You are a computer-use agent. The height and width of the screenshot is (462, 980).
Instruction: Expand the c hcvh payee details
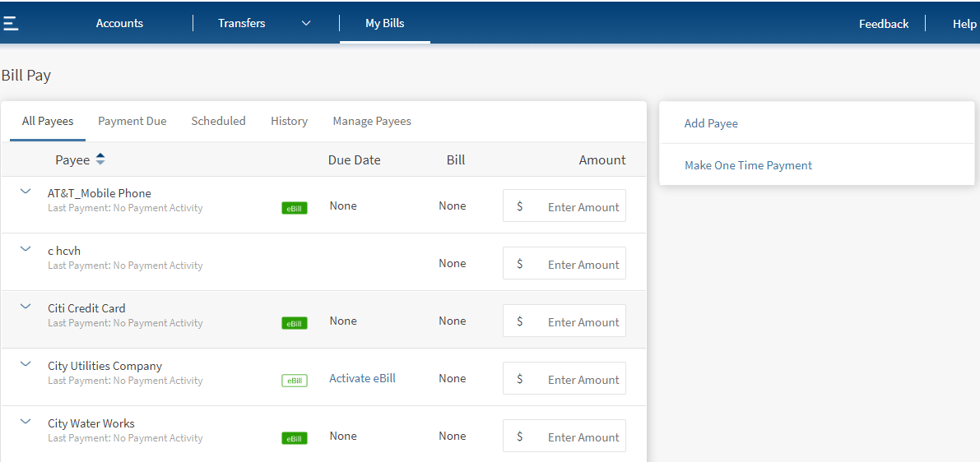coord(26,249)
